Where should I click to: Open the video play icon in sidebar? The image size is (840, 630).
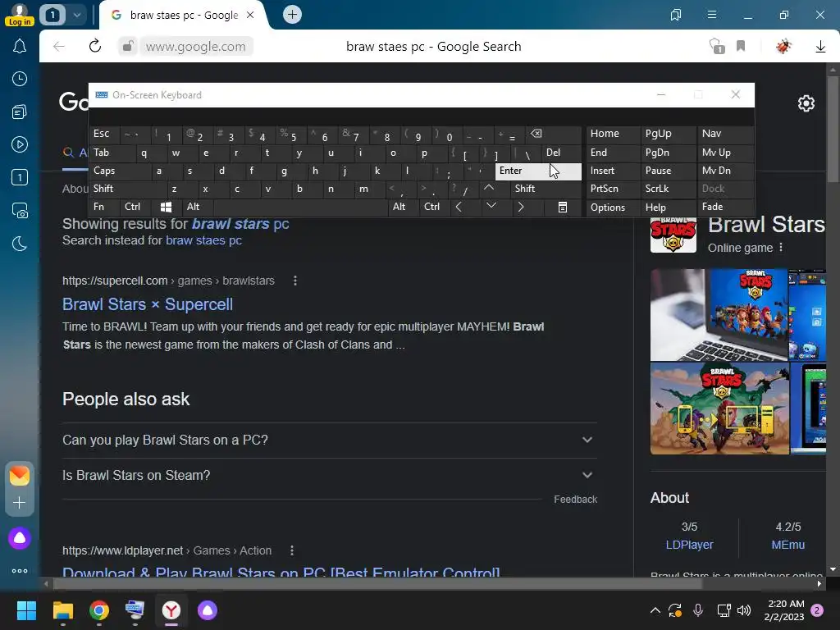click(x=20, y=144)
